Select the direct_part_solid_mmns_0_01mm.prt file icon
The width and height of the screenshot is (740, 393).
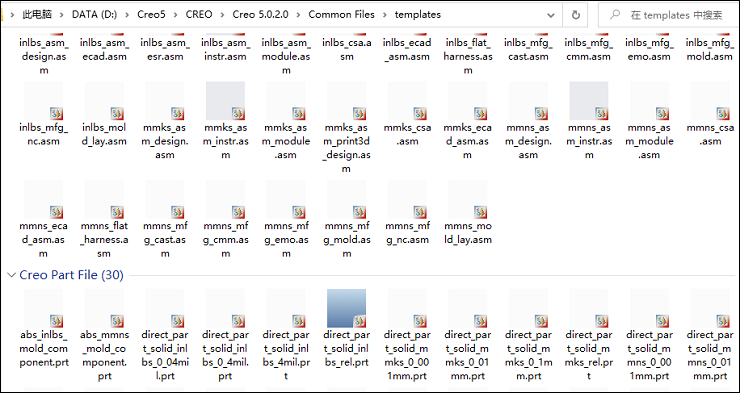pos(710,308)
